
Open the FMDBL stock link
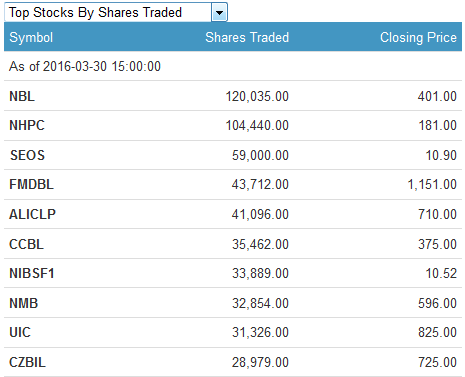[x=31, y=184]
